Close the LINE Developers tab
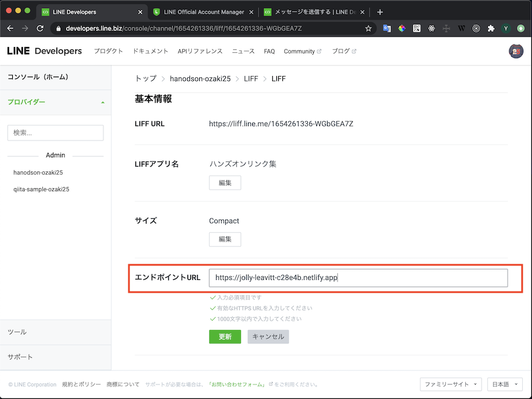The image size is (532, 399). pos(140,12)
